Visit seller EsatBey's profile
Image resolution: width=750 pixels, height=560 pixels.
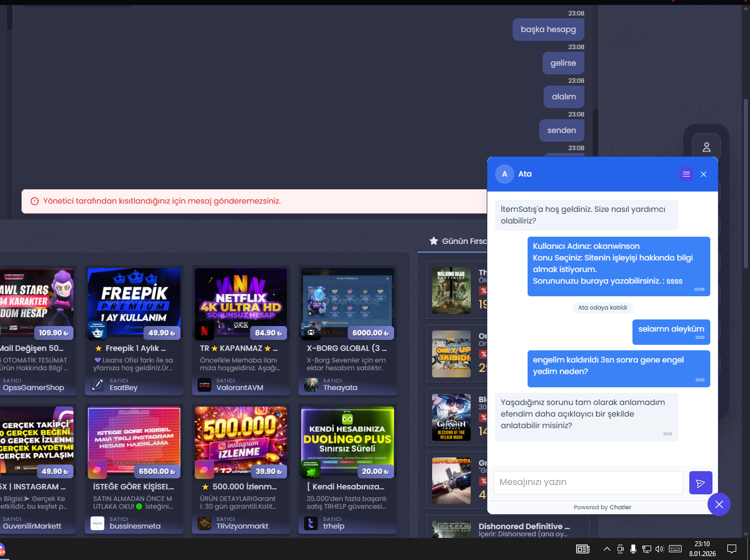pos(124,388)
